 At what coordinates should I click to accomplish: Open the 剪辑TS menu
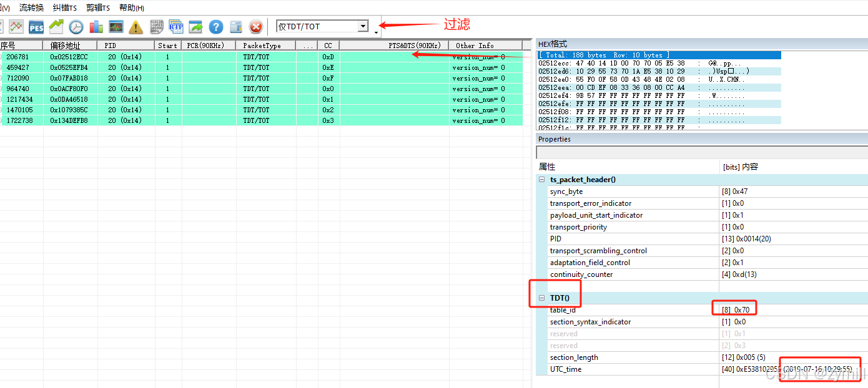pyautogui.click(x=99, y=7)
